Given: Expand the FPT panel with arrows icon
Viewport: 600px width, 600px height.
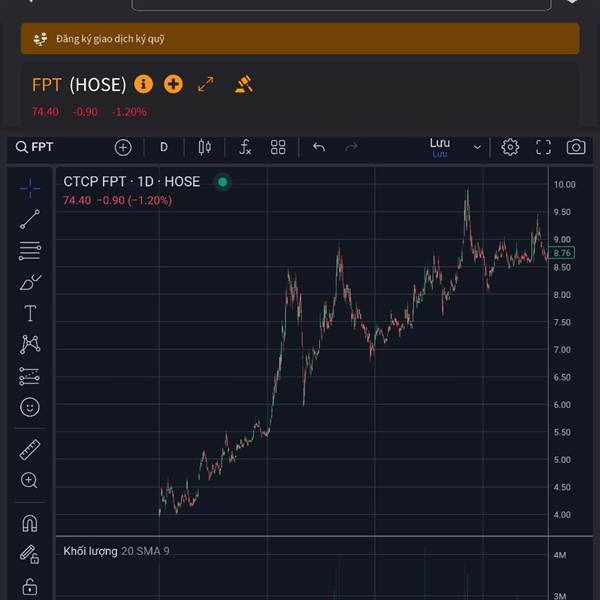Looking at the screenshot, I should (x=206, y=84).
